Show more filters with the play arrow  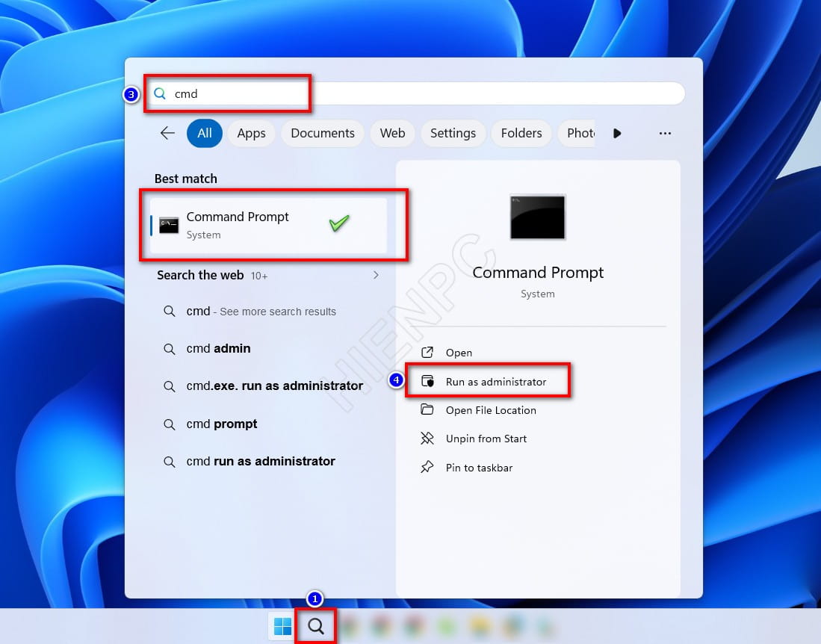coord(617,134)
